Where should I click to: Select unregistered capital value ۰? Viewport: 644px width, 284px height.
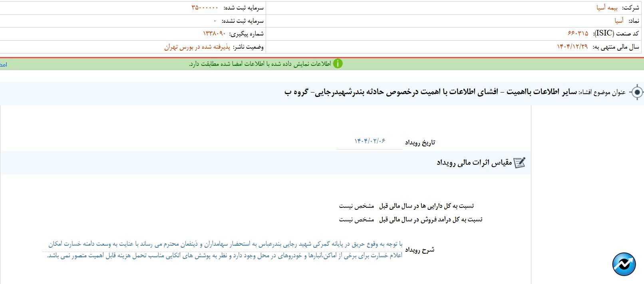[x=215, y=21]
